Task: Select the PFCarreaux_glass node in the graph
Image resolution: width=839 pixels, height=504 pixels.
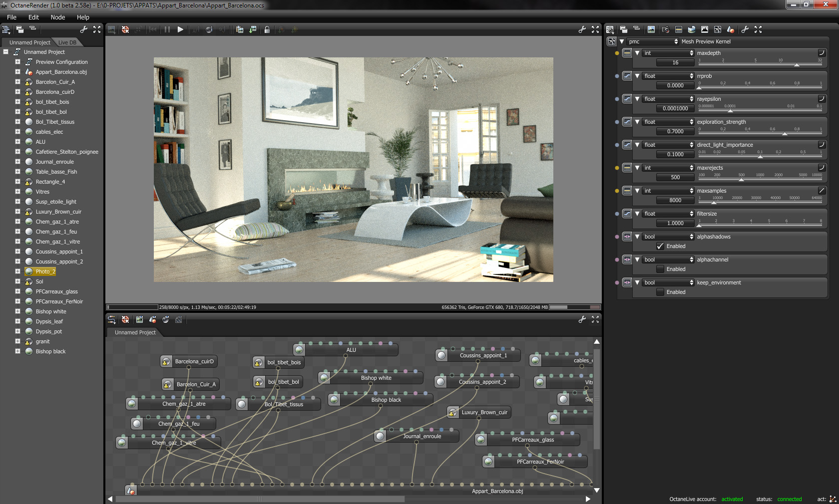Action: point(527,440)
